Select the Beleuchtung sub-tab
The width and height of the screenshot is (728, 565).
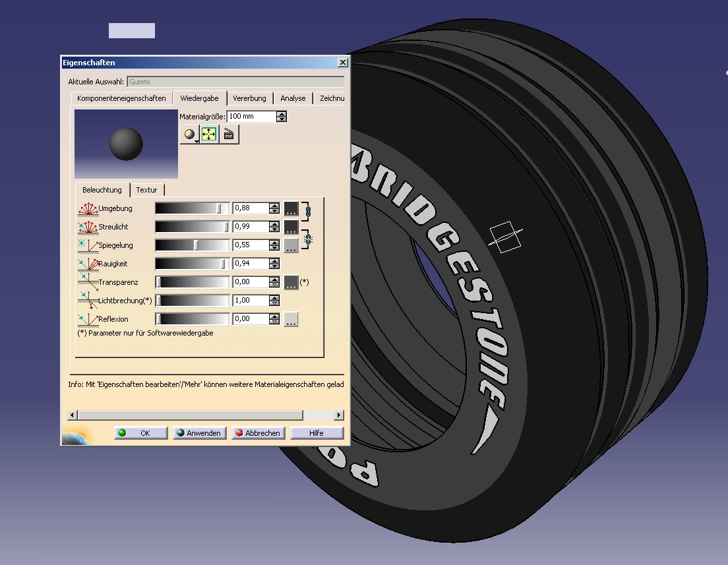click(x=102, y=189)
